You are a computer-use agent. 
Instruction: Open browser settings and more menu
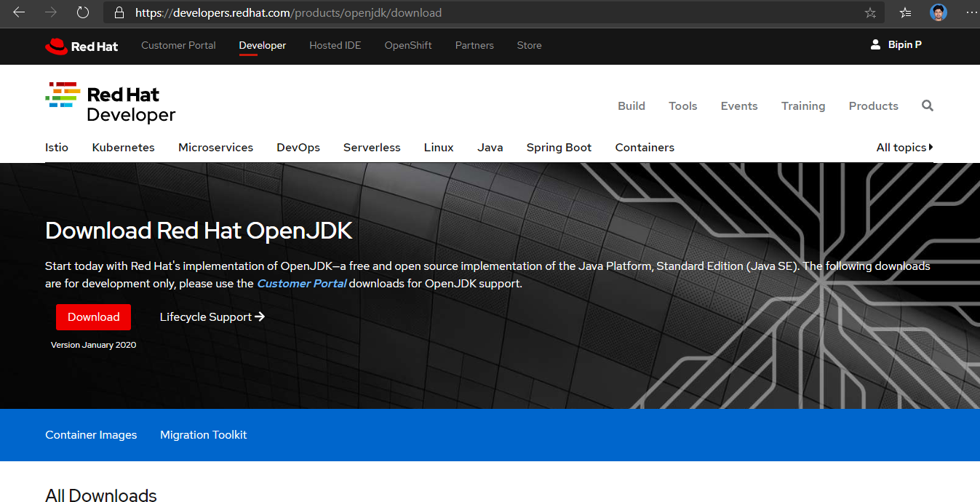click(x=971, y=12)
